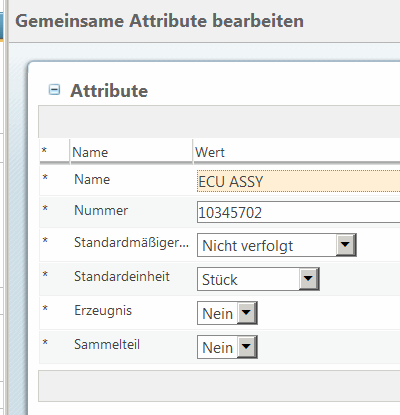This screenshot has width=400, height=415.
Task: Select the Erzeugnis row label
Action: pos(103,311)
